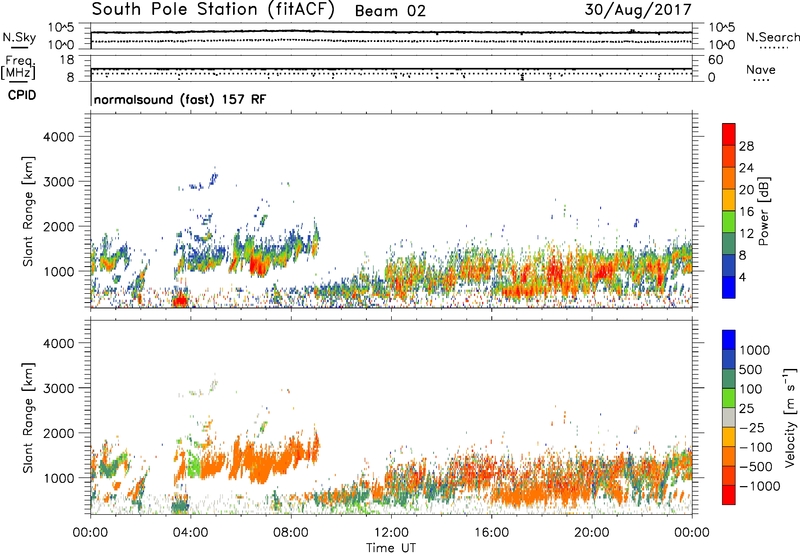This screenshot has height=554, width=800.
Task: Select the '16:00' time tick label
Action: point(491,533)
